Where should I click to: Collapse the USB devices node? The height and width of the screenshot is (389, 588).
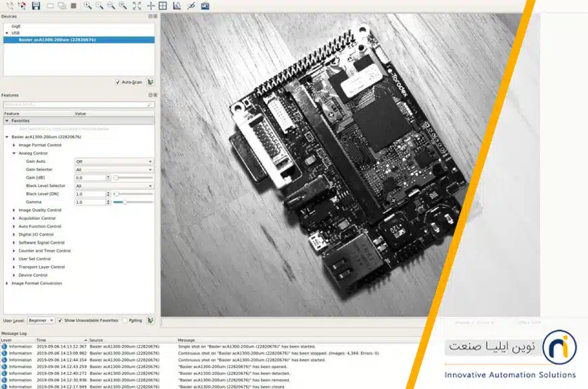click(7, 33)
